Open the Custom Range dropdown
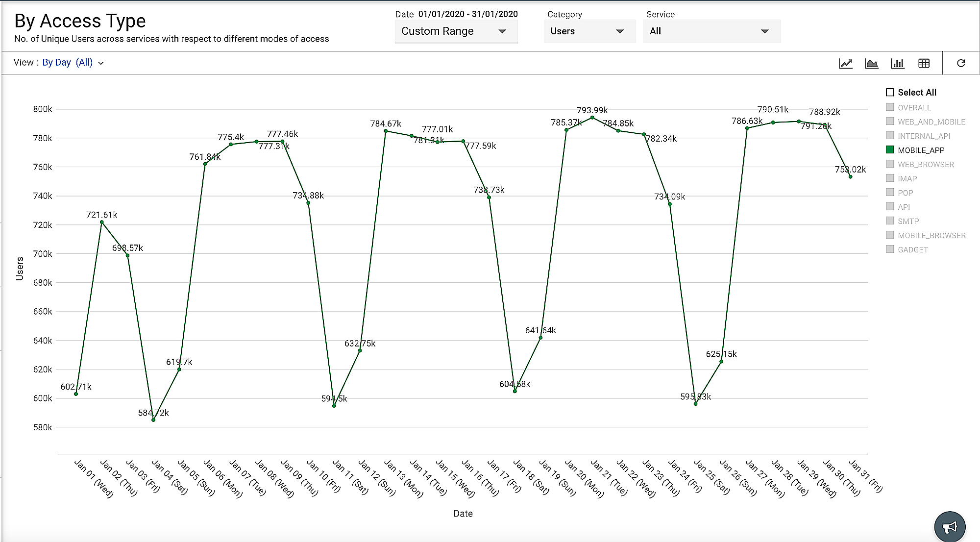This screenshot has height=542, width=980. pos(456,31)
